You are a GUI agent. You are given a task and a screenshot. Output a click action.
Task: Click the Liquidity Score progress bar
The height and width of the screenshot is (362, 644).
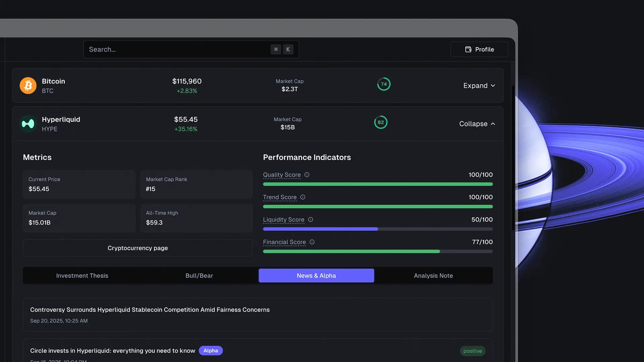tap(378, 229)
